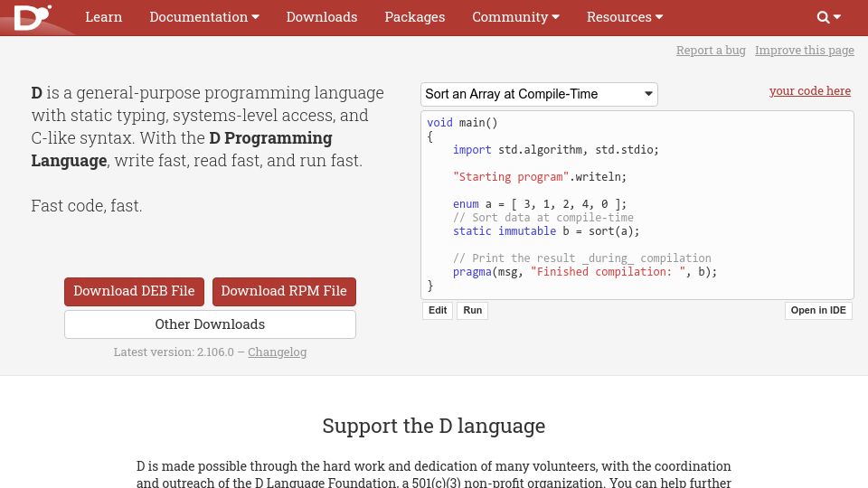This screenshot has width=868, height=488.
Task: Open the Learn menu item
Action: pos(103,17)
